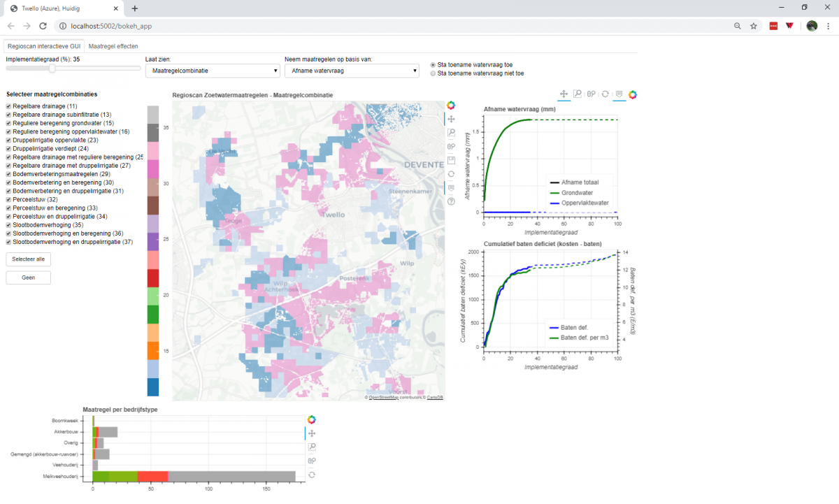839x504 pixels.
Task: Toggle Hover tool above the Afname watervraag chart
Action: (619, 94)
